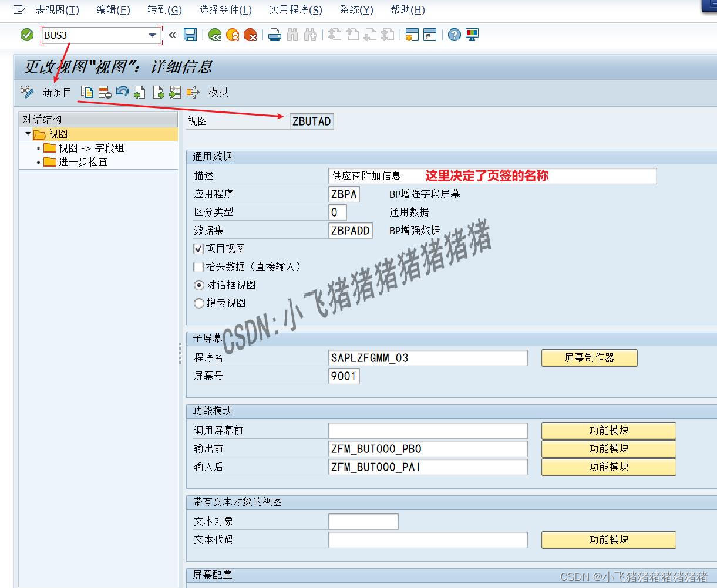Image resolution: width=717 pixels, height=588 pixels.
Task: Click the 应用程序 field with ZBPA
Action: tap(344, 194)
